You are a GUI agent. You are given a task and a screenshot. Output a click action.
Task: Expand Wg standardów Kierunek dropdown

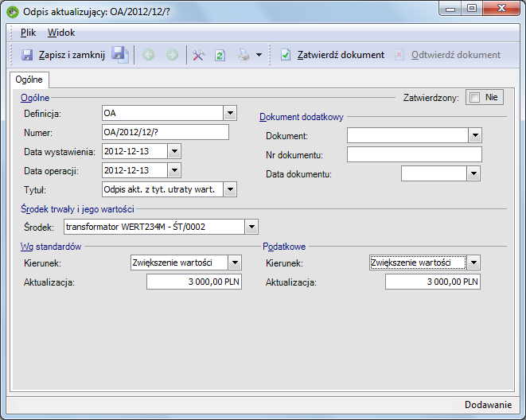point(235,262)
